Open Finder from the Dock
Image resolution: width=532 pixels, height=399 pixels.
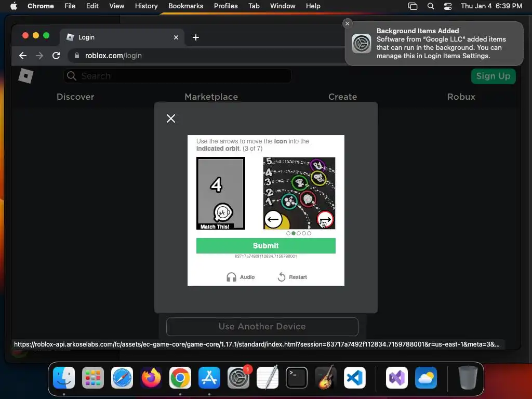coord(64,378)
